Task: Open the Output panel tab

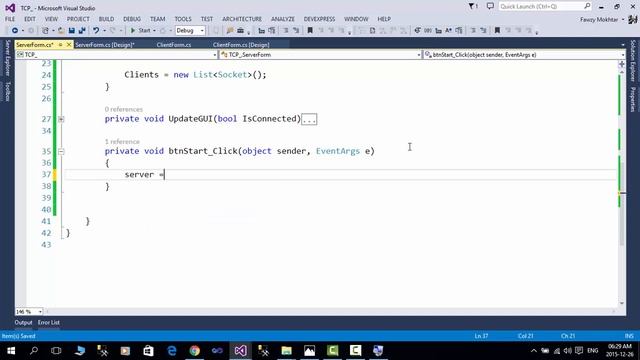Action: (x=23, y=322)
